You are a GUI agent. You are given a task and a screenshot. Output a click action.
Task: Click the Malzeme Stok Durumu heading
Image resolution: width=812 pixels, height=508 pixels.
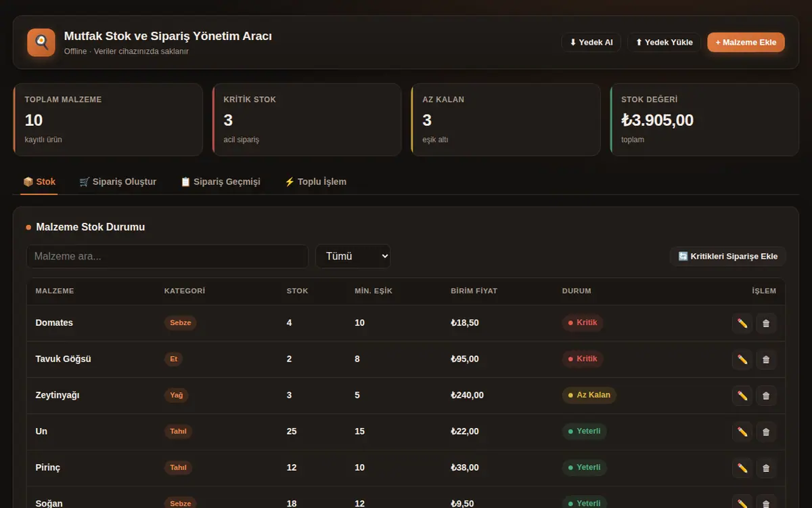point(91,227)
